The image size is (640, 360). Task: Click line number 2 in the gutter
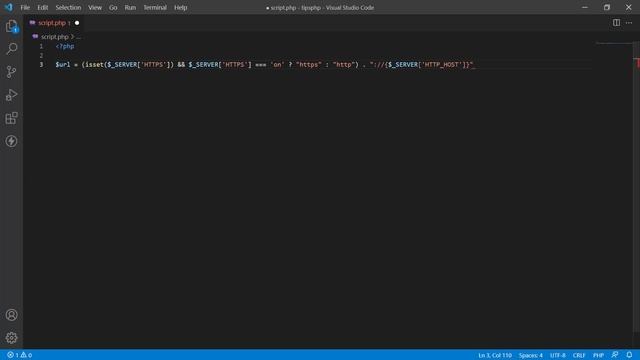41,56
